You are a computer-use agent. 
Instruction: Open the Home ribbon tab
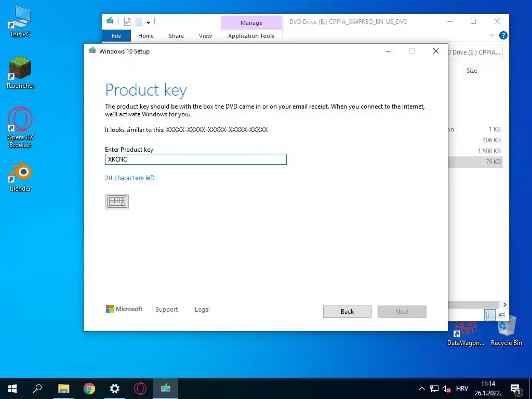coord(146,36)
